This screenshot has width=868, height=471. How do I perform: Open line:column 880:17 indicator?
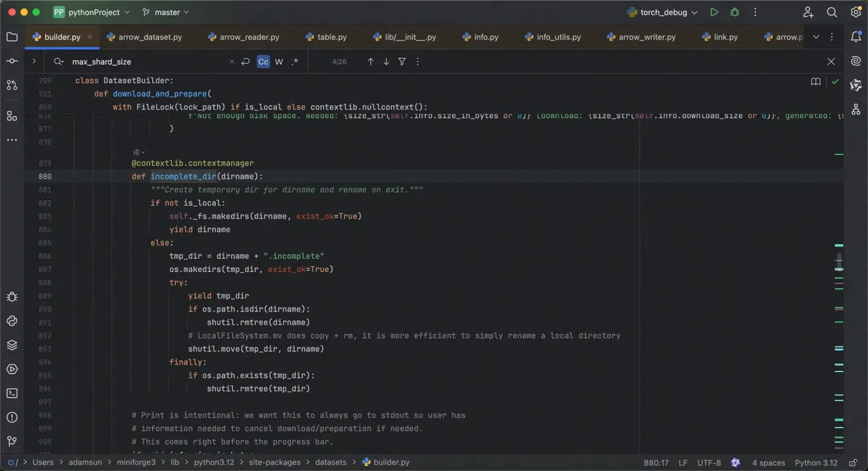656,463
